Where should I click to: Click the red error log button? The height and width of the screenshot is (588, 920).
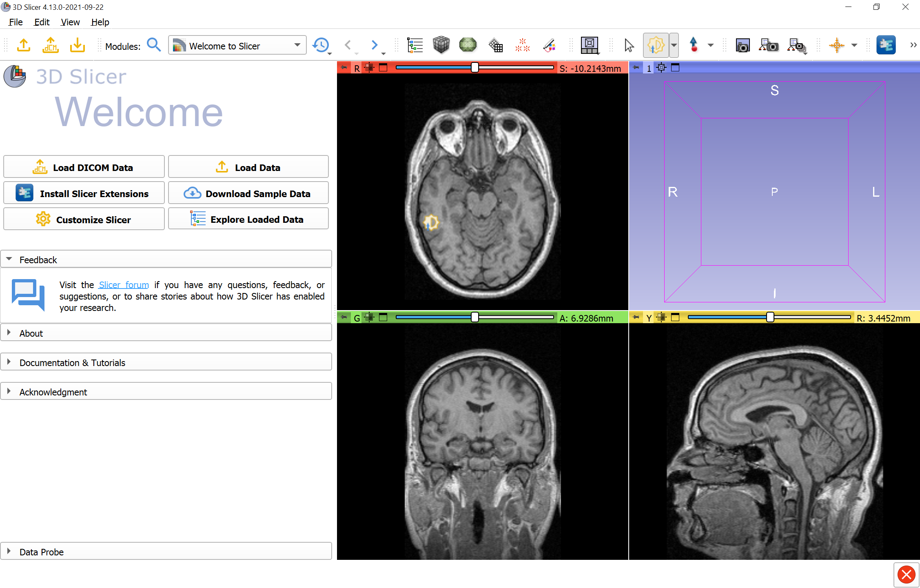[906, 575]
